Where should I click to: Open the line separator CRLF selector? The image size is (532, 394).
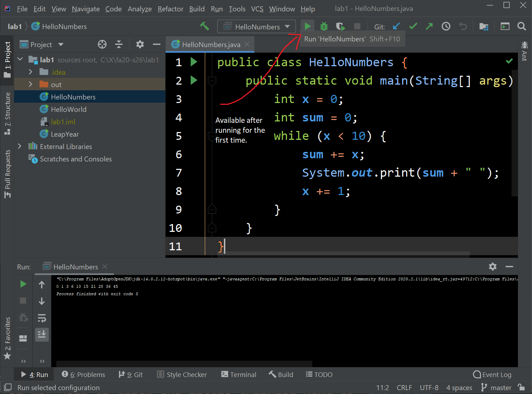tap(404, 388)
